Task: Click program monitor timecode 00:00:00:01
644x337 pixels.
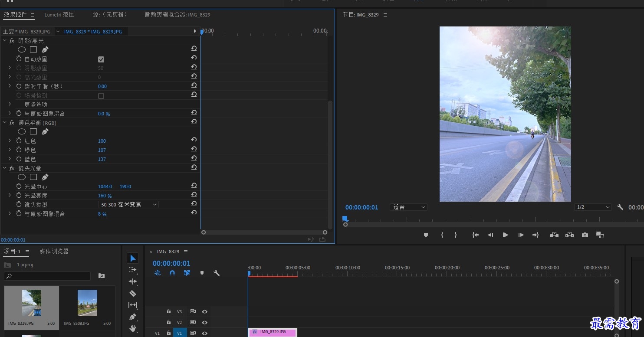Action: click(x=362, y=207)
